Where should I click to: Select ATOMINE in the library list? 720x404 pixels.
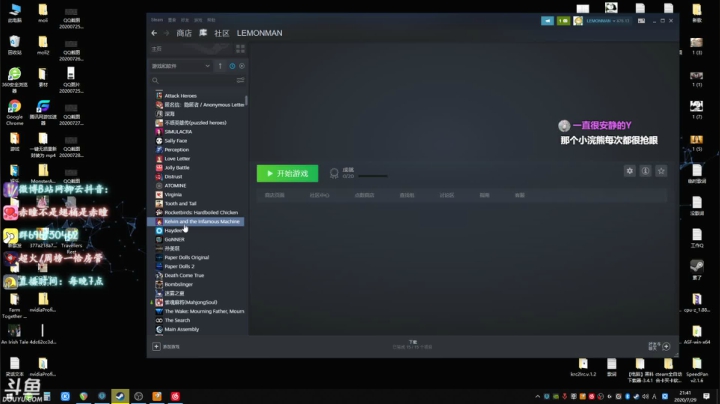(175, 185)
